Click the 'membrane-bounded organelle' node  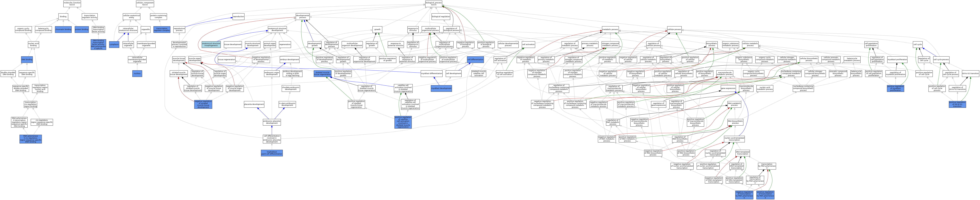click(146, 44)
